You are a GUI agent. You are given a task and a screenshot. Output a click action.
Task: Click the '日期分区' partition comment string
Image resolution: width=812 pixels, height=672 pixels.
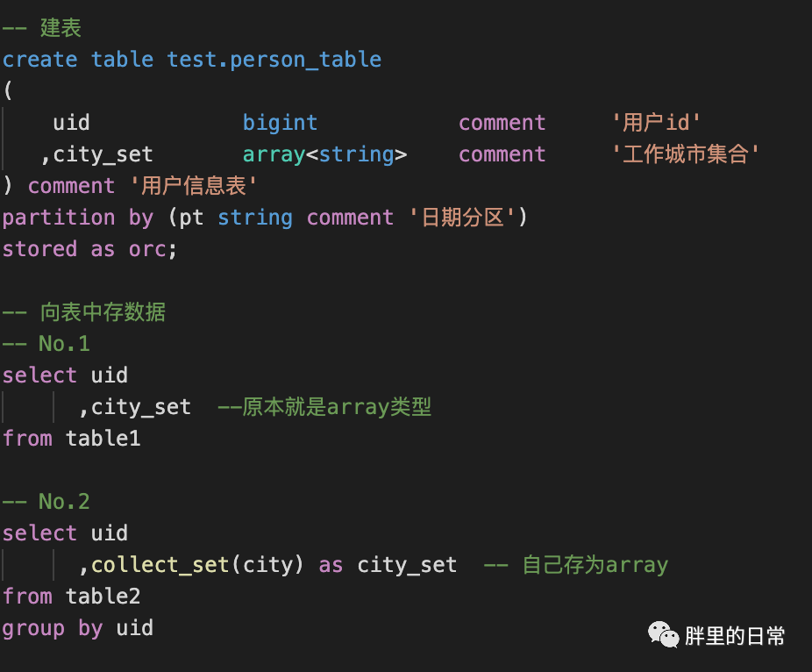click(462, 217)
